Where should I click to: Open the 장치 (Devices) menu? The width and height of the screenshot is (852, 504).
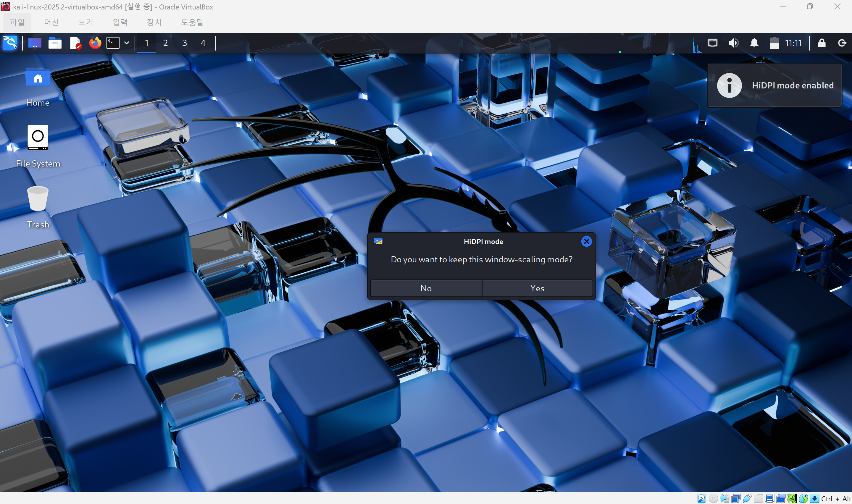[x=154, y=22]
